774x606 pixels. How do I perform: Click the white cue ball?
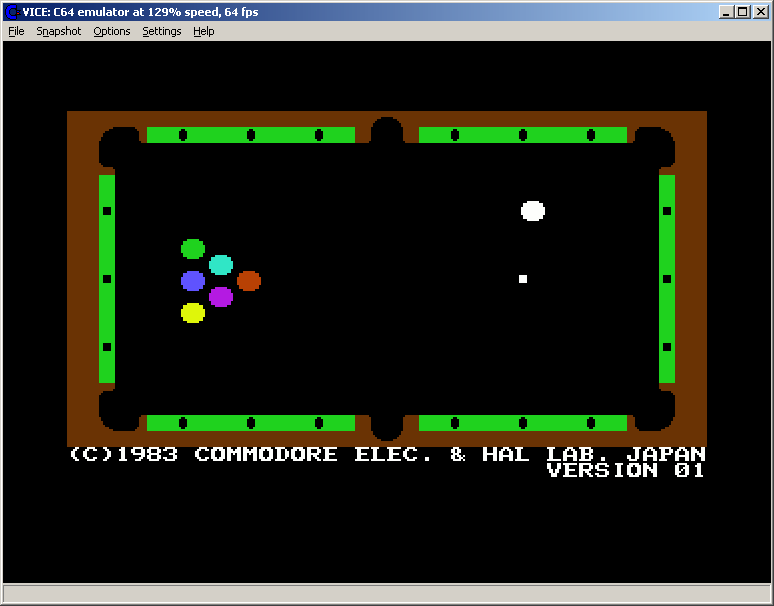[533, 211]
